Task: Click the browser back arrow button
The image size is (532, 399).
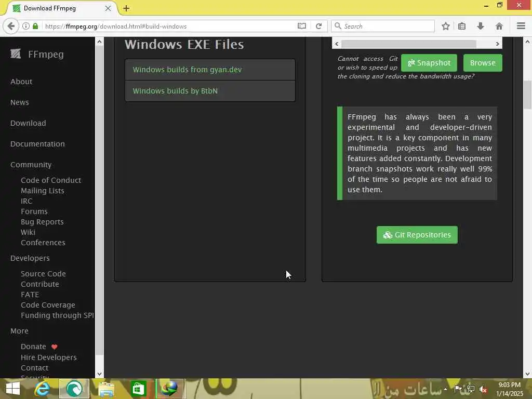Action: pos(11,26)
